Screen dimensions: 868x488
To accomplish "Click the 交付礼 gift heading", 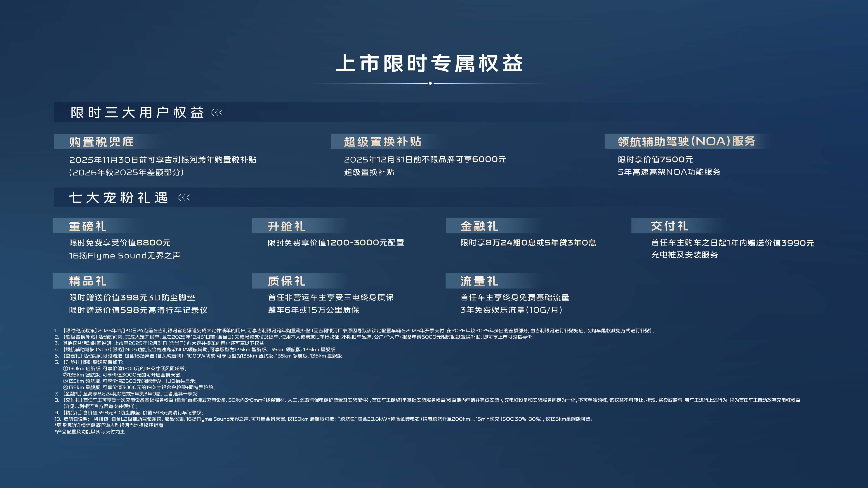I will [x=670, y=226].
